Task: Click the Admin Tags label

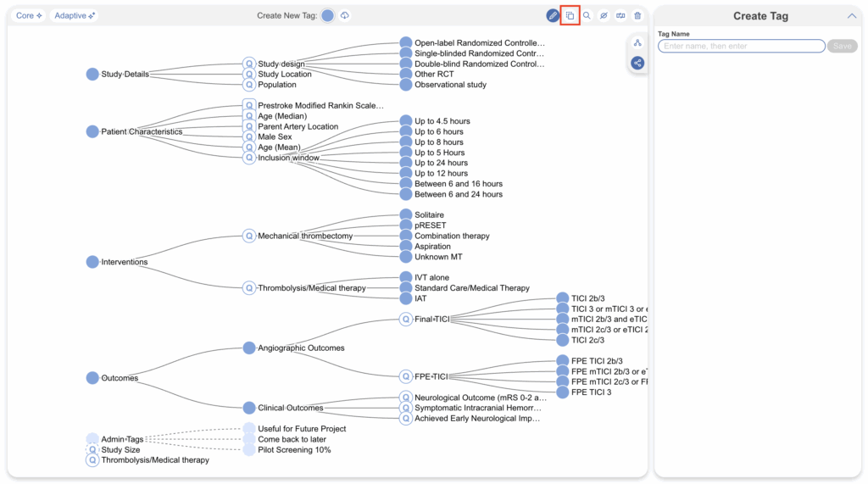Action: click(122, 439)
